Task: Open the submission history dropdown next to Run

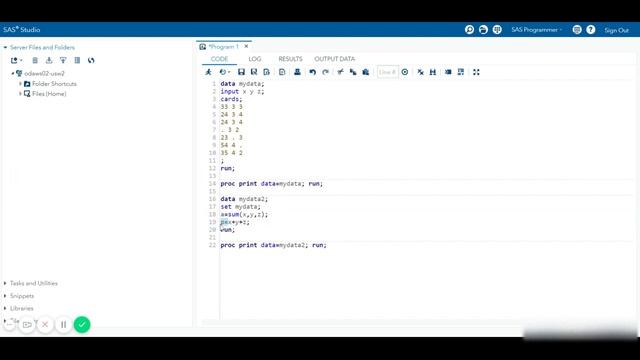Action: 224,72
